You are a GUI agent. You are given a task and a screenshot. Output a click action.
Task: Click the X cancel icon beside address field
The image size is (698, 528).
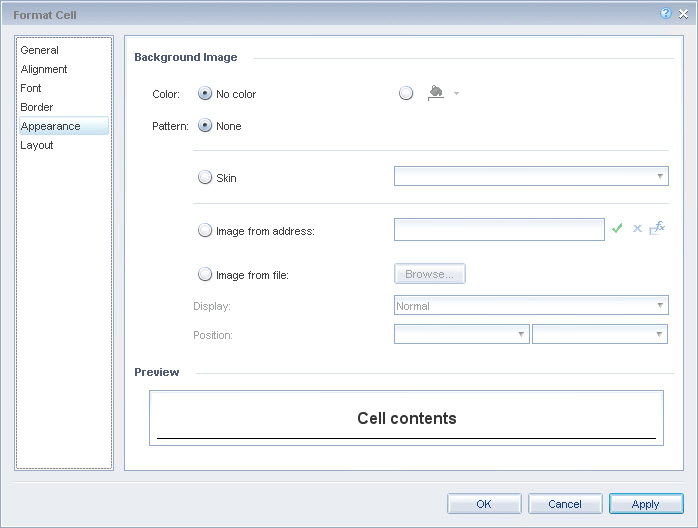[x=637, y=229]
